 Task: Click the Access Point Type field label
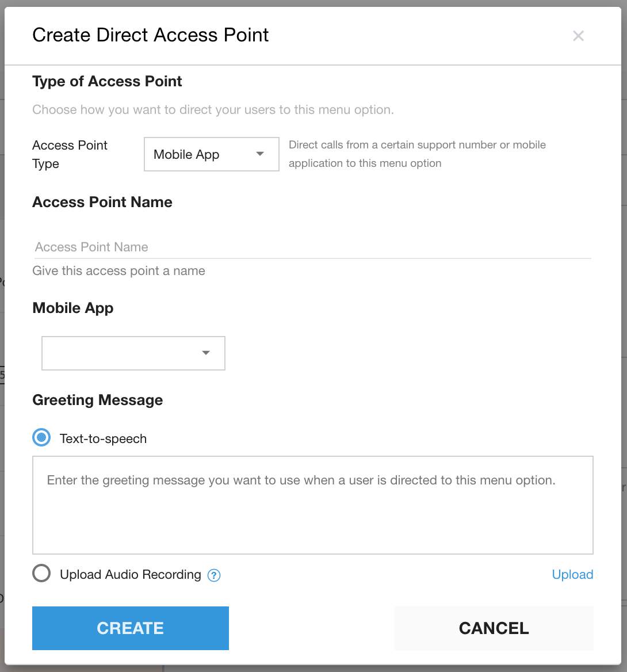coord(70,154)
